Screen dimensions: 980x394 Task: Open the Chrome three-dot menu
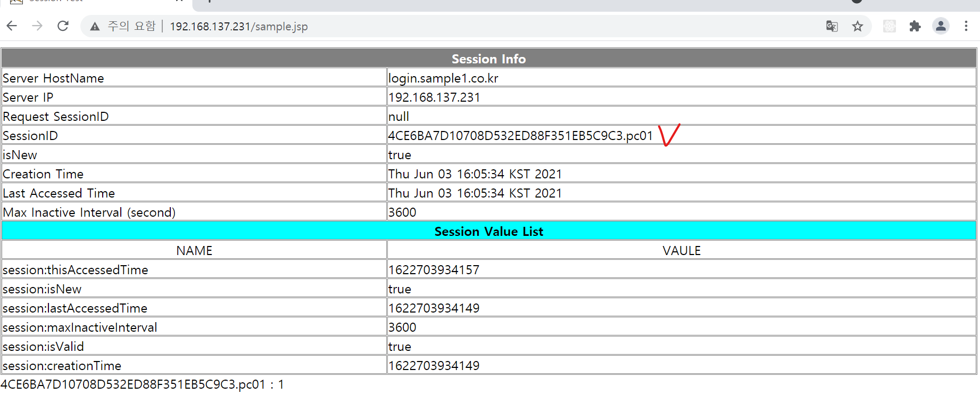click(966, 26)
